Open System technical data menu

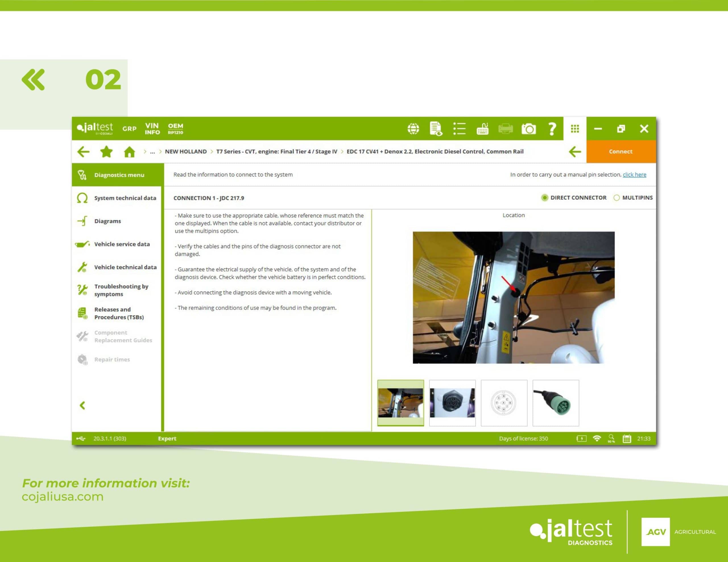(125, 198)
